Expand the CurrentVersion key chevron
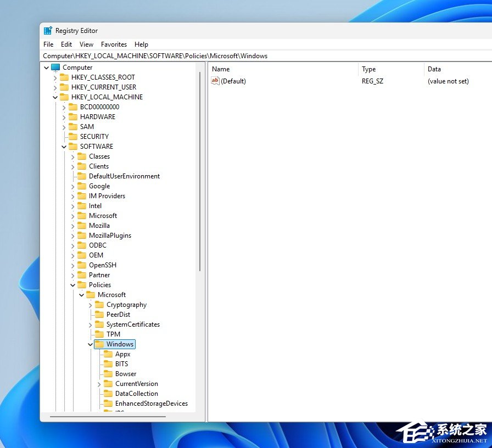The height and width of the screenshot is (448, 492). pos(99,384)
